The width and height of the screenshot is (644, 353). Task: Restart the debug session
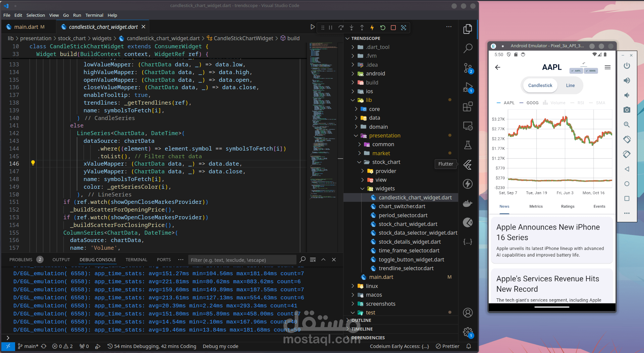[x=383, y=27]
